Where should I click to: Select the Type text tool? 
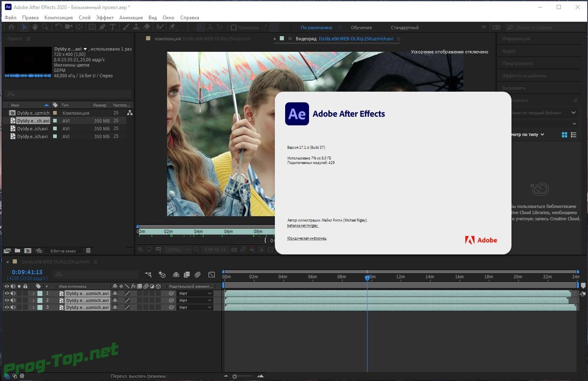point(113,27)
